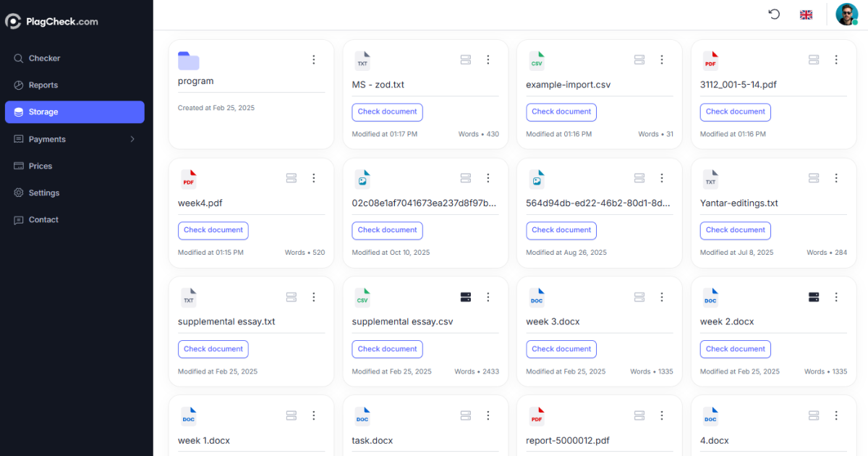Check document for Yantar-editings.txt
Screen dimensions: 868x456
click(735, 230)
